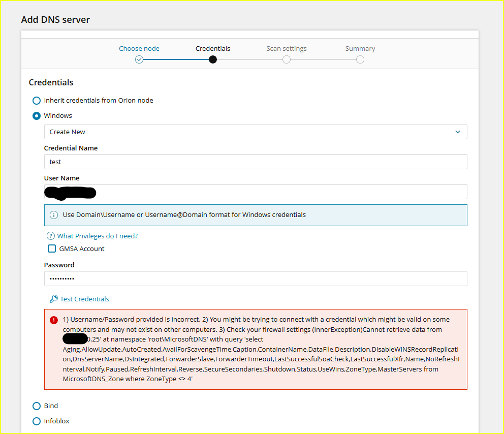Screen dimensions: 504x434
Task: Click the info icon in the blue hint box
Action: 54,215
